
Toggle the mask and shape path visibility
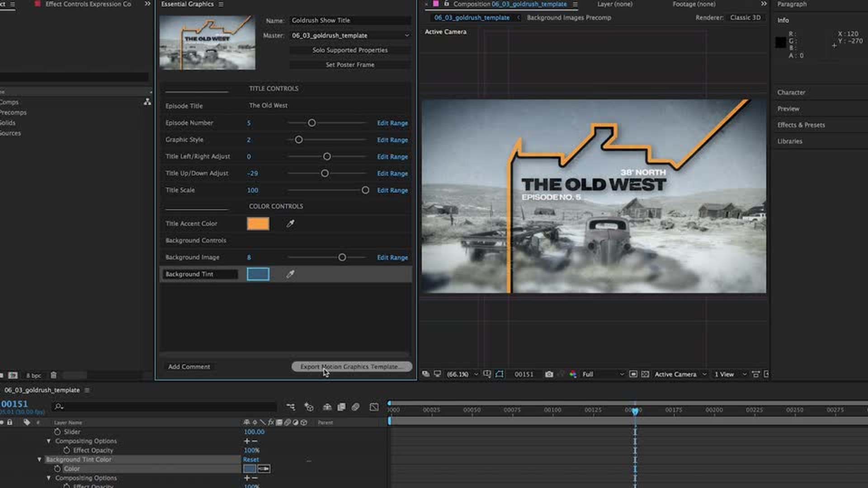point(499,374)
